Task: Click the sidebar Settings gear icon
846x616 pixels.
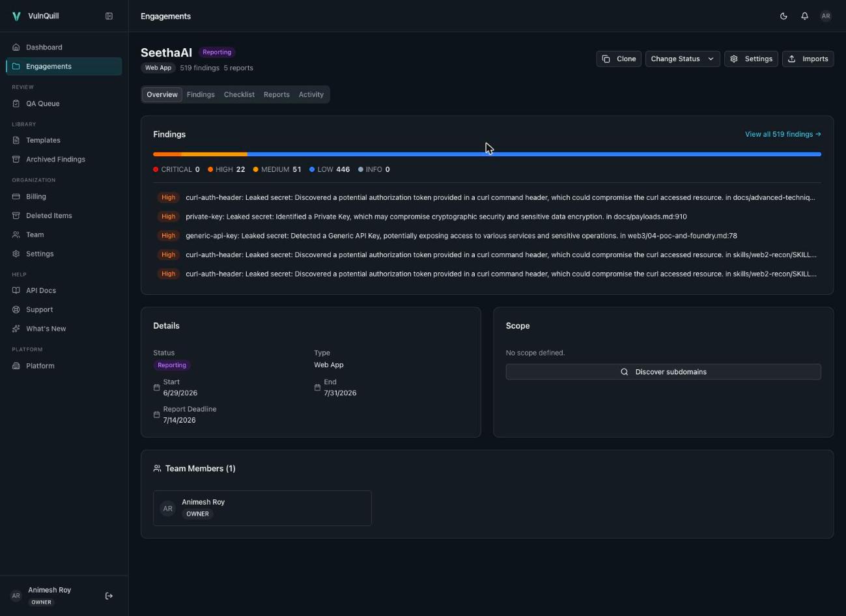Action: click(16, 254)
